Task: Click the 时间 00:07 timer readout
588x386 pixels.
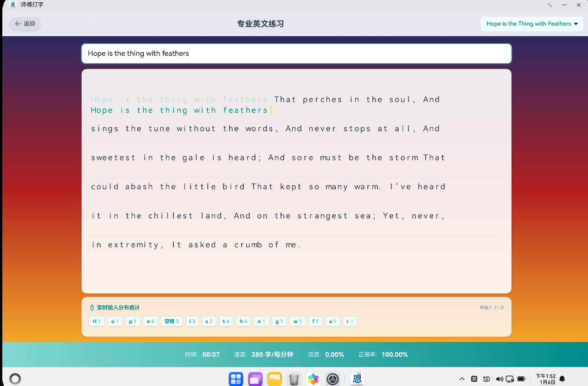Action: coord(202,354)
